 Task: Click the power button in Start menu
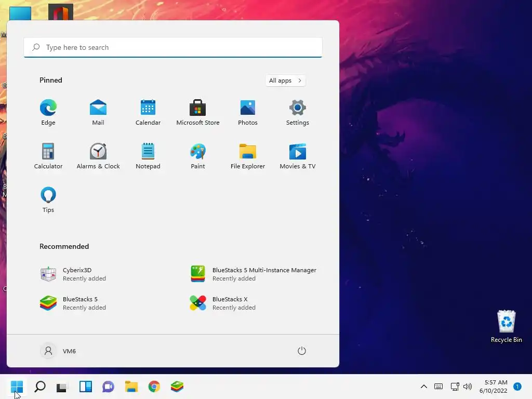pos(302,351)
